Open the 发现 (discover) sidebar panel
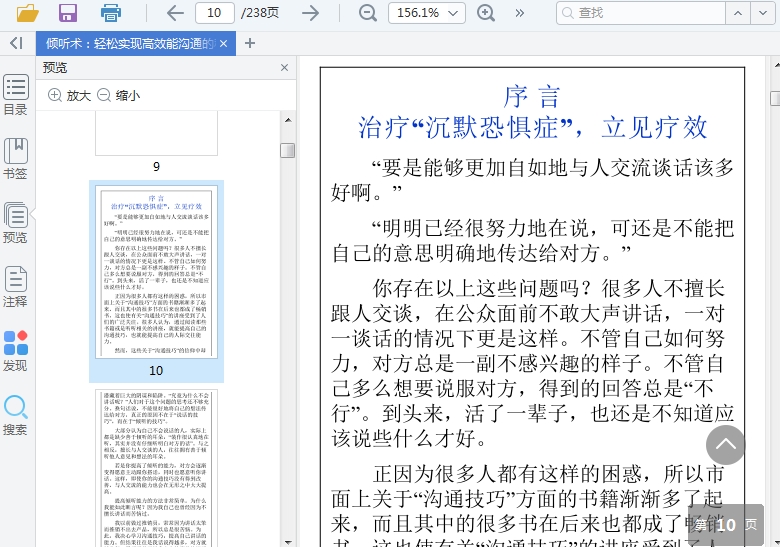This screenshot has width=780, height=547. 16,351
